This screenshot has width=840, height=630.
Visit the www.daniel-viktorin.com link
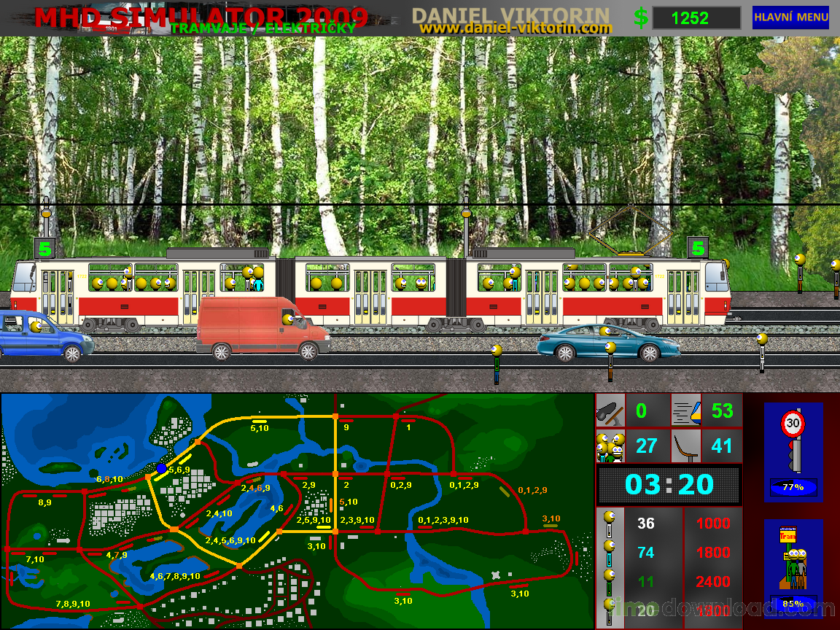(x=516, y=28)
